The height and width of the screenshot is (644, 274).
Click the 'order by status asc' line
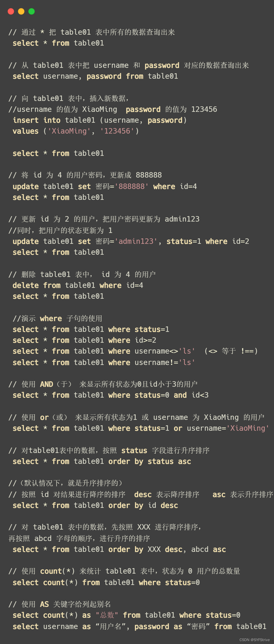(102, 461)
